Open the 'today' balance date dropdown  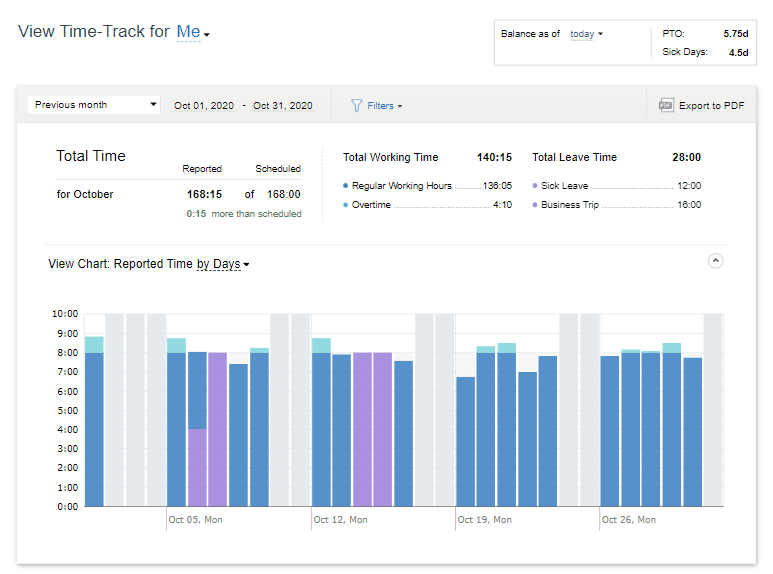[586, 34]
